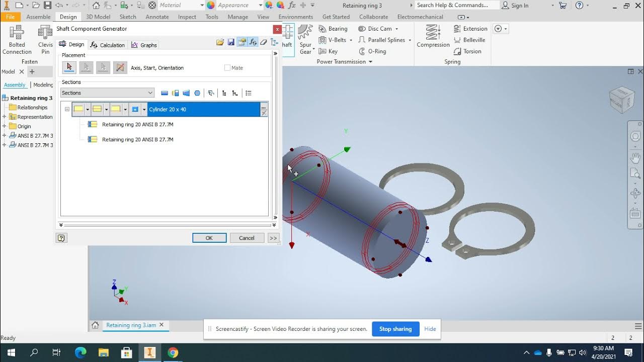Open Chrome from the Windows taskbar
This screenshot has width=644, height=362.
tap(173, 352)
